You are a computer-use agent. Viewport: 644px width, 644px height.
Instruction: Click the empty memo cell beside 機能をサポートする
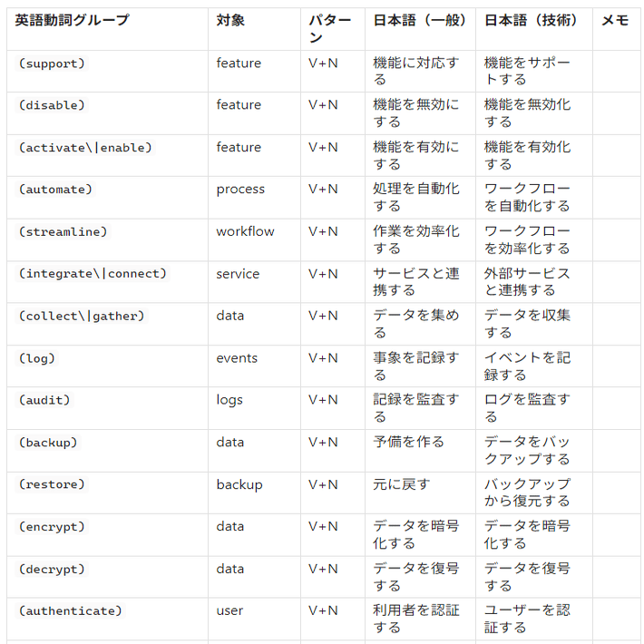(x=616, y=71)
